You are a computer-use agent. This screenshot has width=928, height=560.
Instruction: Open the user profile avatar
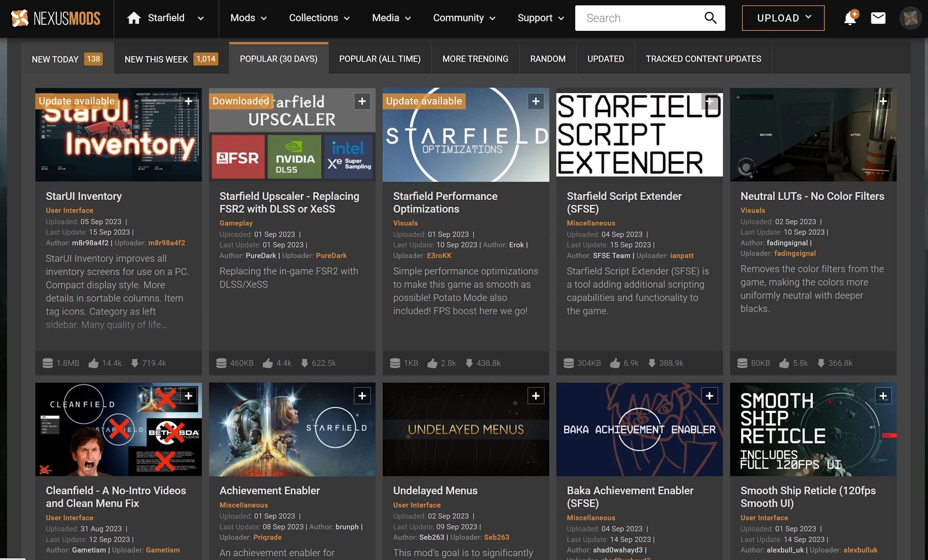click(911, 18)
